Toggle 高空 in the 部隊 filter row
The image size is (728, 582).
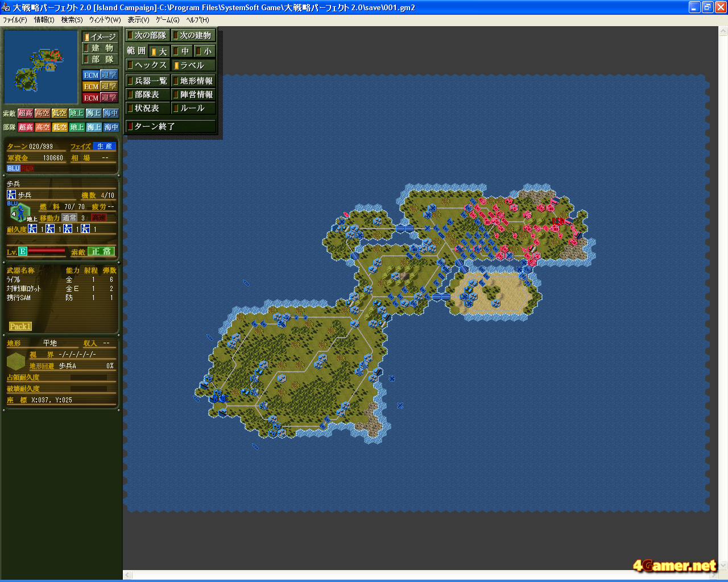click(x=43, y=127)
